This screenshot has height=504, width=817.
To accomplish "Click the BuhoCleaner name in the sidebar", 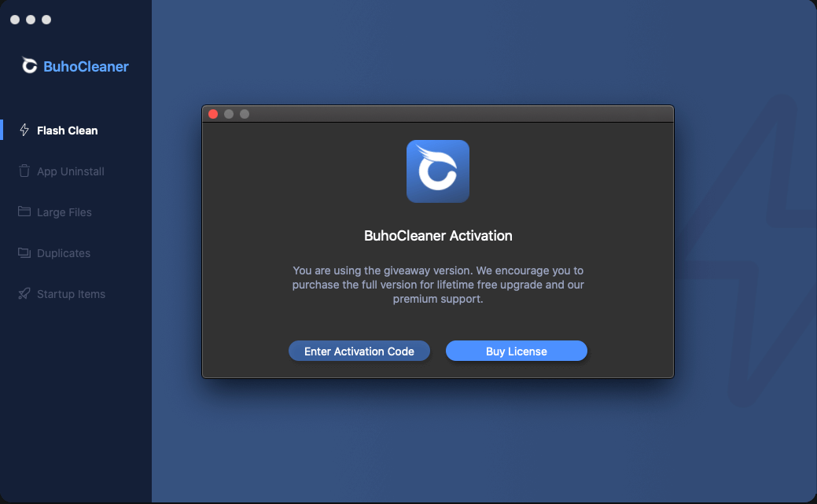I will coord(86,66).
